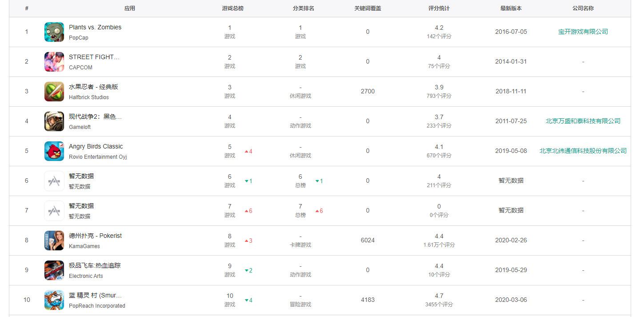Click the placeholder app icon in row 7
Screen dimensions: 644x317
click(54, 211)
